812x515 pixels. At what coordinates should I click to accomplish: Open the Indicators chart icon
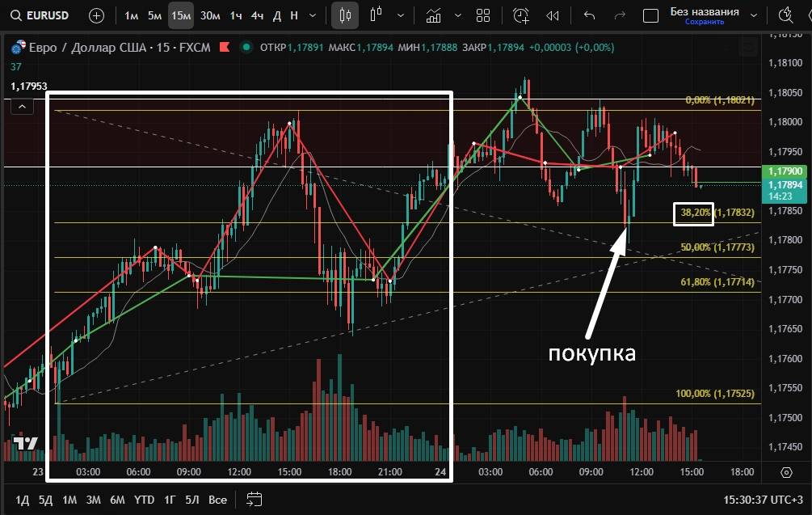click(434, 15)
